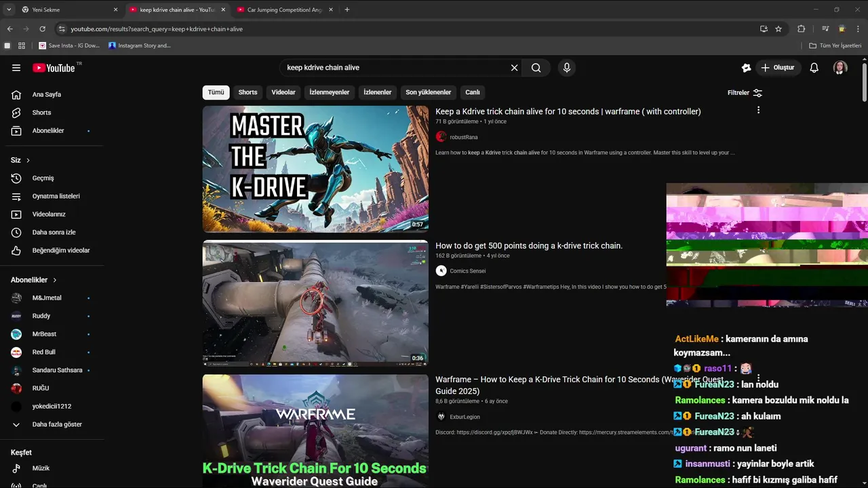Expand the Abonelikler heading chevron
Image resolution: width=868 pixels, height=488 pixels.
pyautogui.click(x=55, y=280)
